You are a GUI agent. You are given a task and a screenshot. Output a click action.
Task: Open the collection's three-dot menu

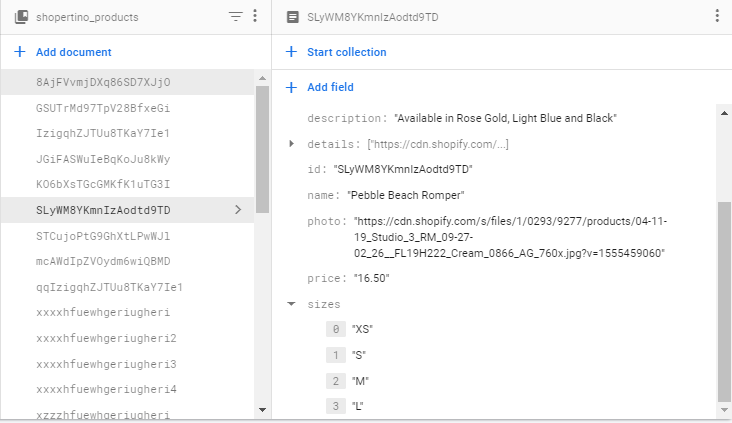point(255,17)
